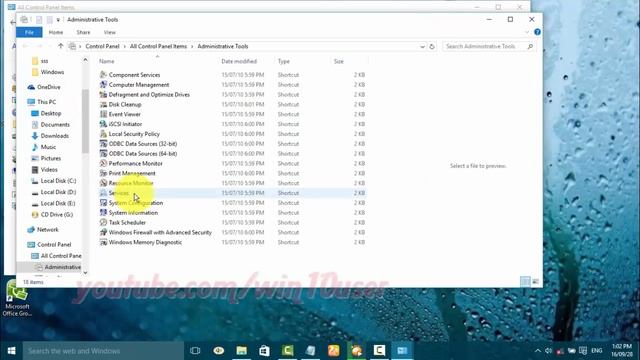640x360 pixels.
Task: Open the Share ribbon tab
Action: (x=83, y=32)
